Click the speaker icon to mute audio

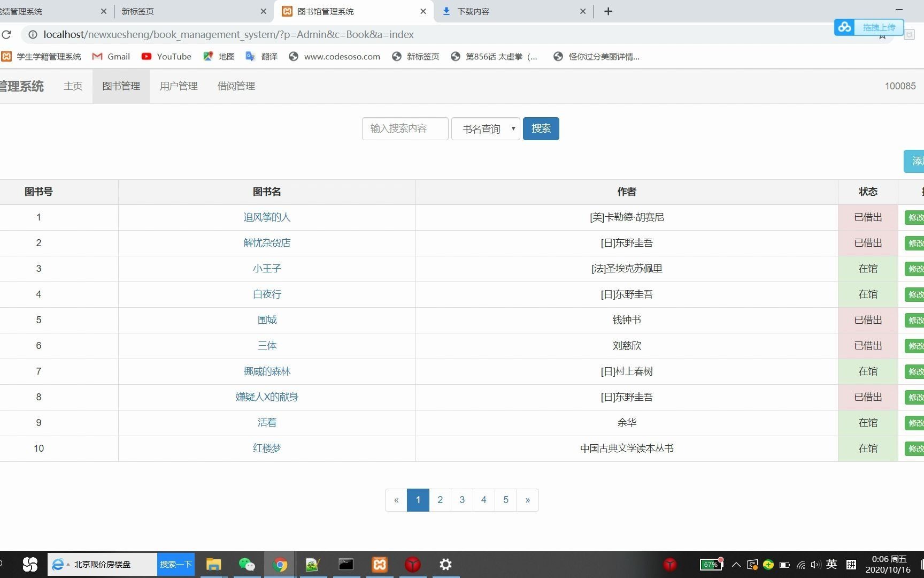(815, 564)
